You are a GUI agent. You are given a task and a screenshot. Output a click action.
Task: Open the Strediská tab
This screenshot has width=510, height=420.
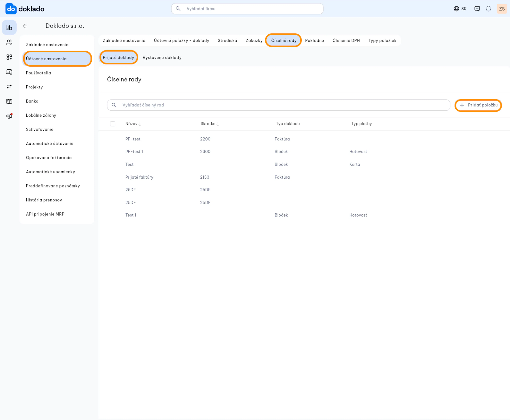[227, 40]
